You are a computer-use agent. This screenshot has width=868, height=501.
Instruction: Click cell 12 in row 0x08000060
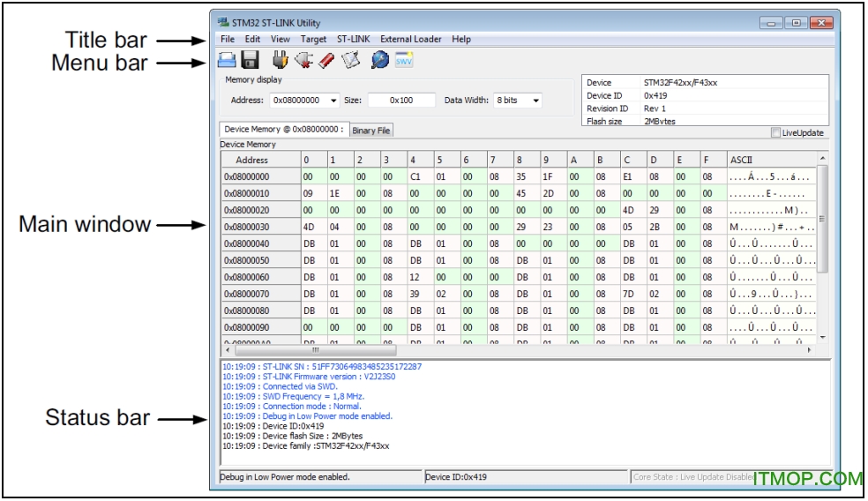[x=421, y=277]
